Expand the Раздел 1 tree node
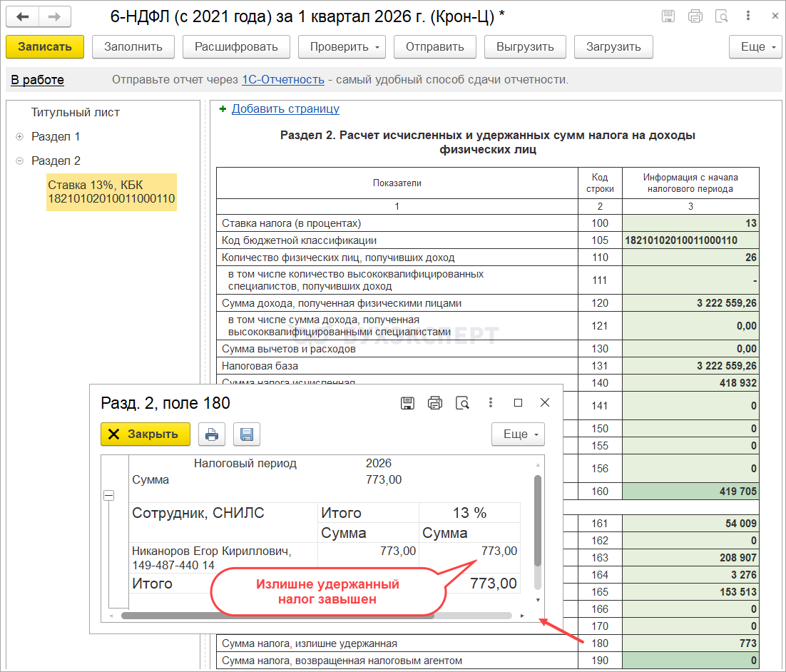The image size is (786, 672). tap(20, 136)
